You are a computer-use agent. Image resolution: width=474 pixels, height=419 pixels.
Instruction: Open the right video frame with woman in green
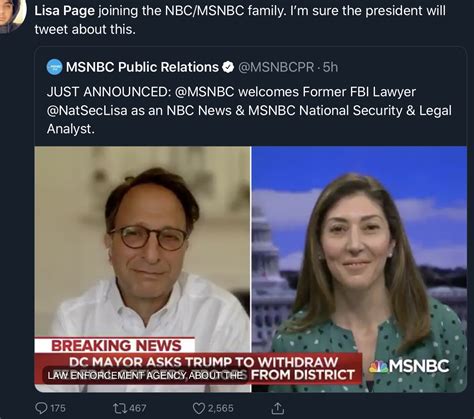[359, 269]
